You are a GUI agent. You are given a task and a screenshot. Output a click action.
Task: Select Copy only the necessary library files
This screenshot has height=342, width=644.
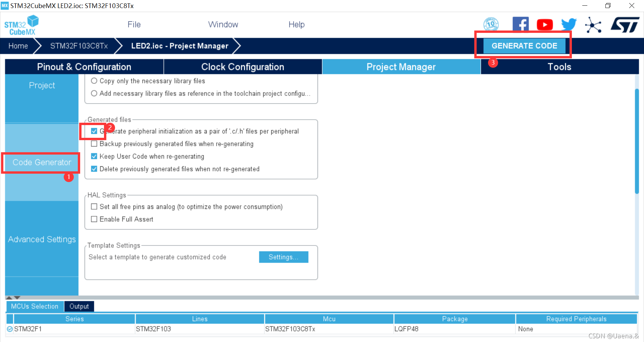(x=94, y=81)
